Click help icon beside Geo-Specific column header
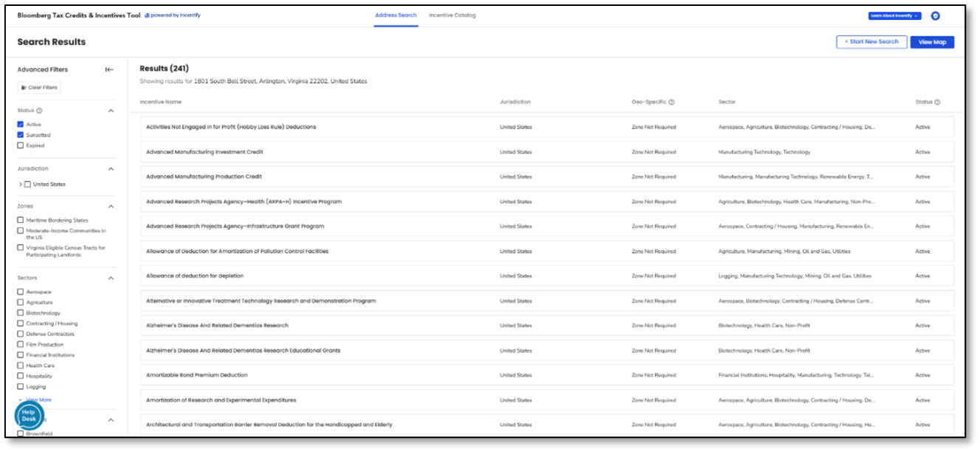980x452 pixels. tap(672, 102)
